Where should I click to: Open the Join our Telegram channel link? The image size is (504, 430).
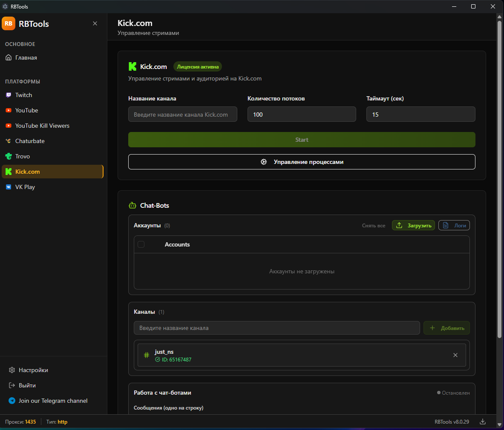[53, 401]
